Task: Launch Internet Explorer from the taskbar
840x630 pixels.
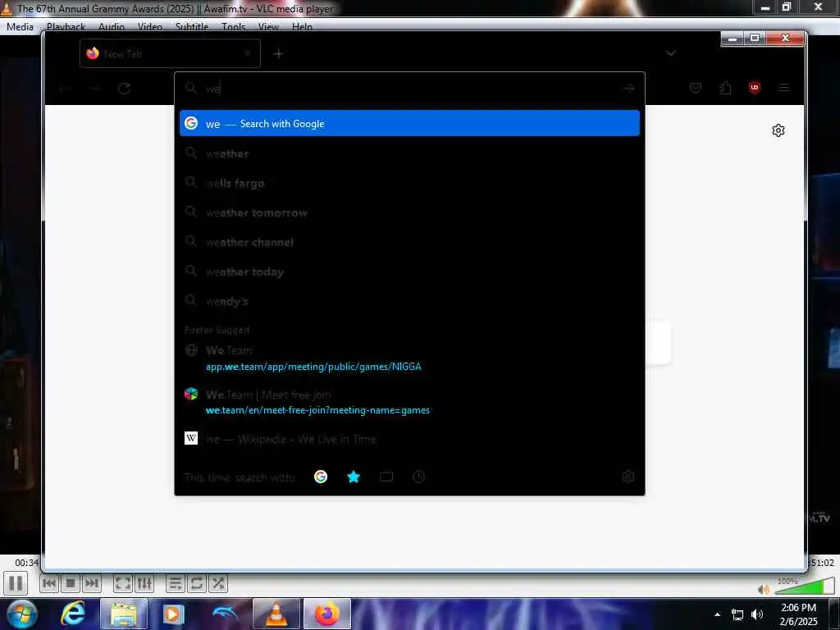Action: (x=73, y=614)
